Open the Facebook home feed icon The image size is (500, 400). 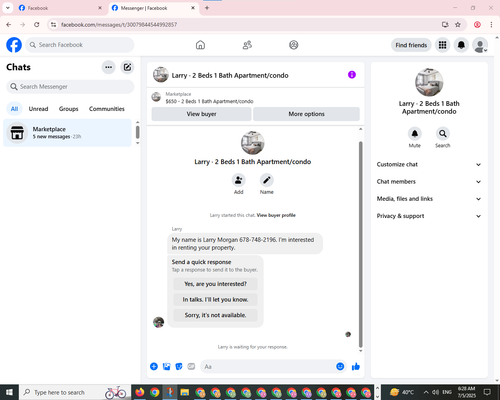click(x=200, y=45)
